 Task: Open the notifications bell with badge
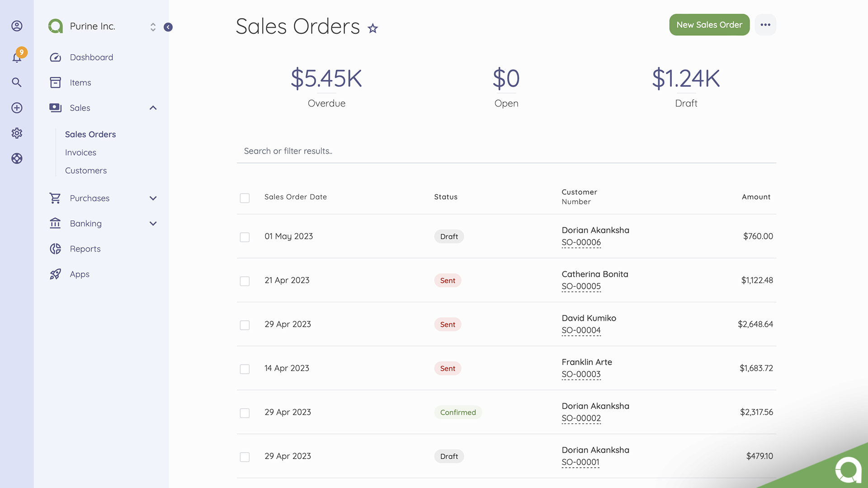17,57
